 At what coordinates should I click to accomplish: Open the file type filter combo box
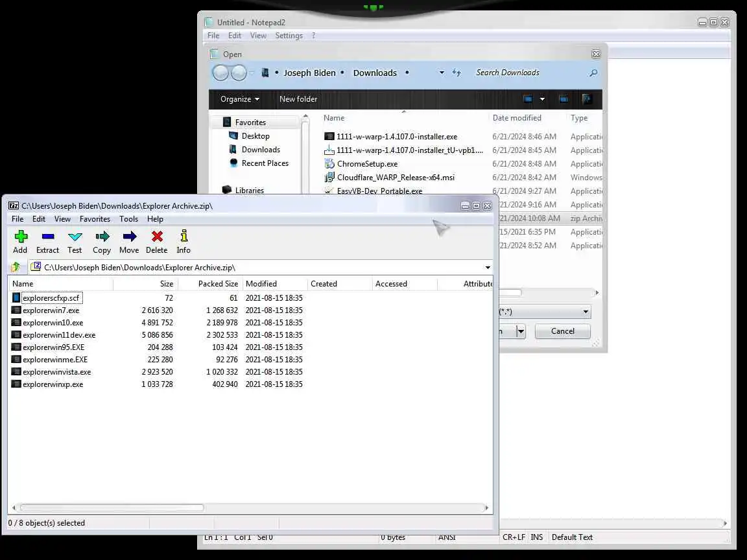coord(544,312)
